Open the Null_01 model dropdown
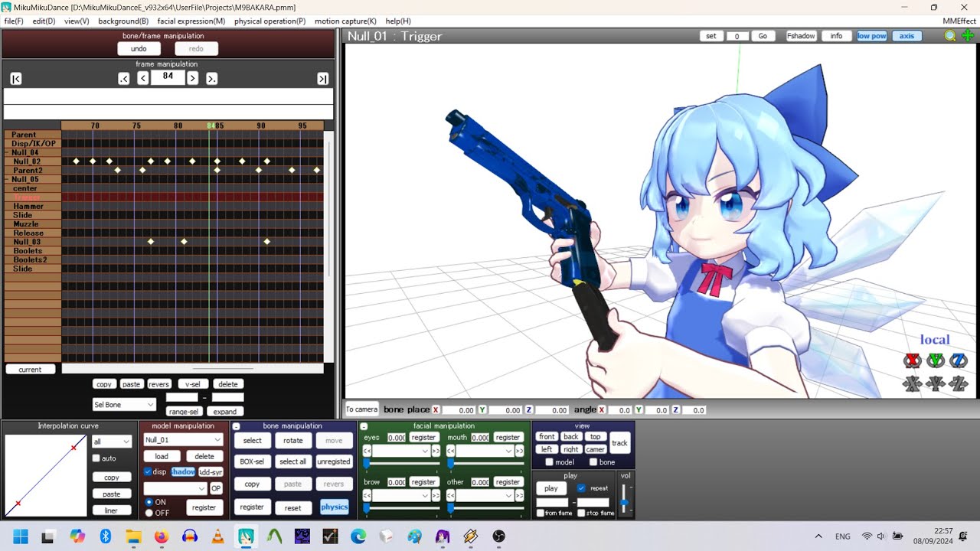This screenshot has width=980, height=551. pos(183,440)
